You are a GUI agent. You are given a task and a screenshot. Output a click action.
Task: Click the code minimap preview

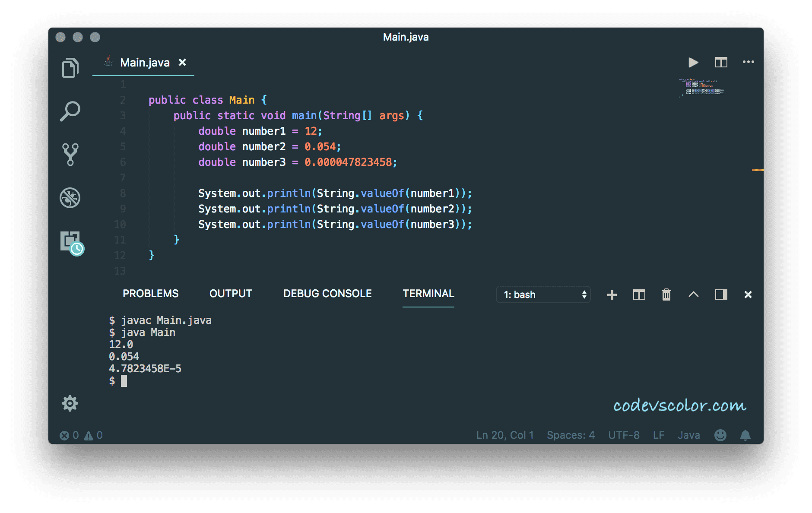(702, 87)
